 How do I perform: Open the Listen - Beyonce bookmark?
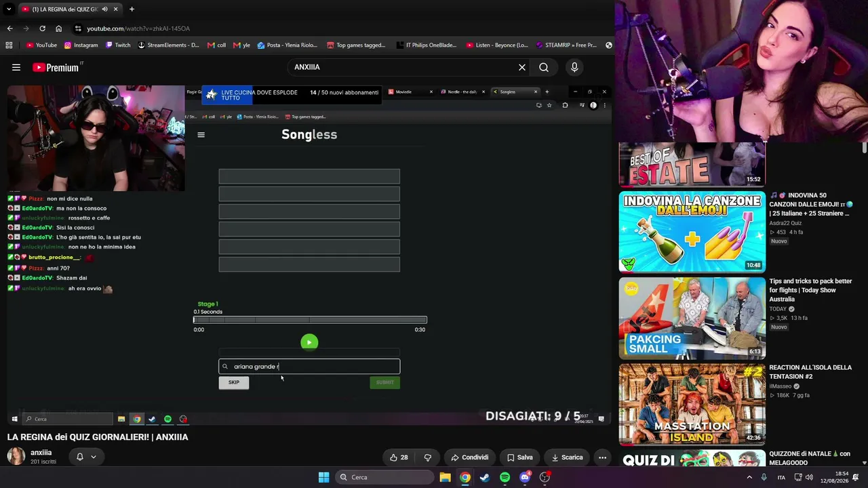[x=497, y=45]
